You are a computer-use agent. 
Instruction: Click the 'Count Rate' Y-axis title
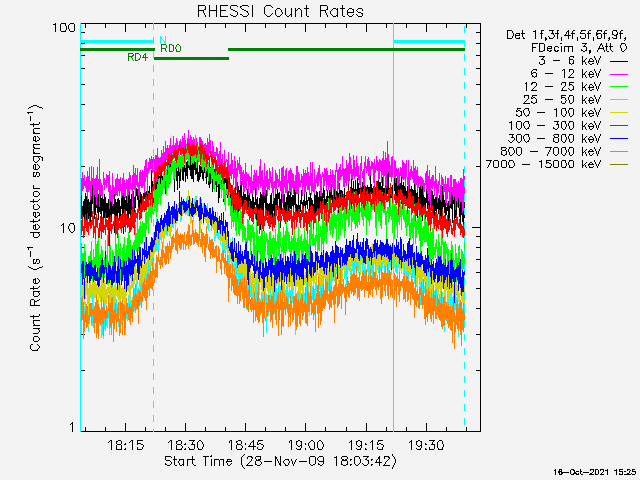36,228
